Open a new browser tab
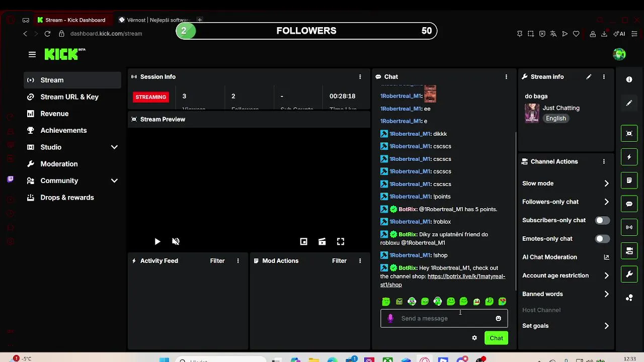The image size is (644, 362). [x=200, y=20]
